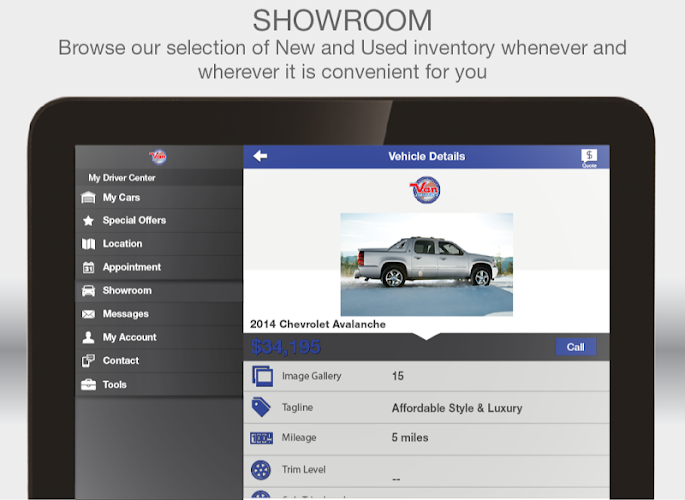Open Tools menu entry

(159, 385)
